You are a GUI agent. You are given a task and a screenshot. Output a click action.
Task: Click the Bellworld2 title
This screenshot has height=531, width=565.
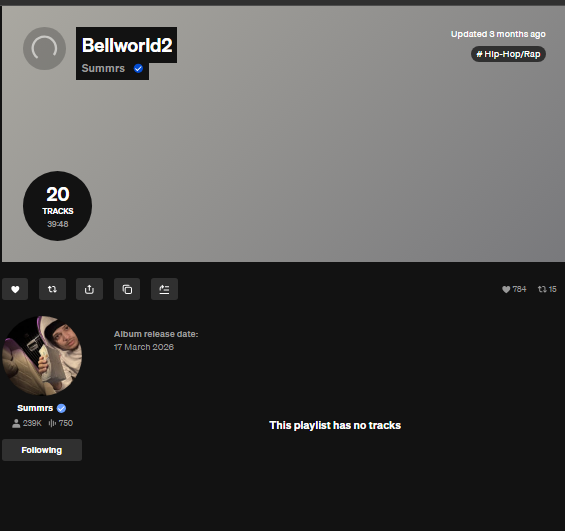point(127,45)
